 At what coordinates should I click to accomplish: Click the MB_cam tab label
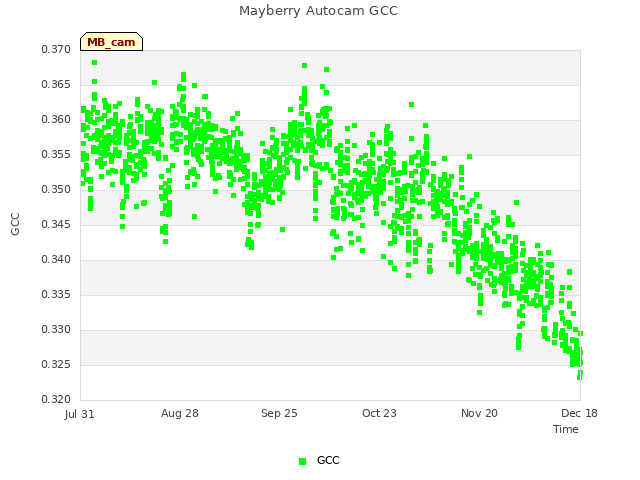(x=111, y=42)
